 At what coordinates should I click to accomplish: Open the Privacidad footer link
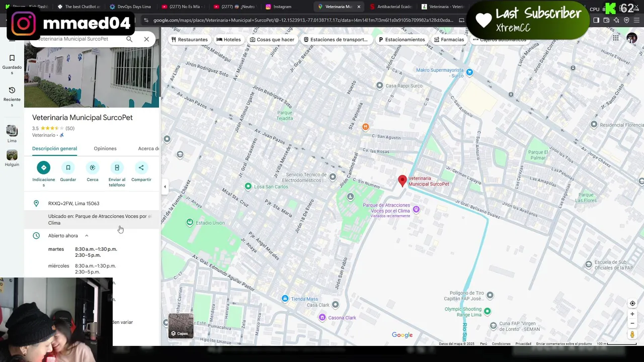pos(523,344)
